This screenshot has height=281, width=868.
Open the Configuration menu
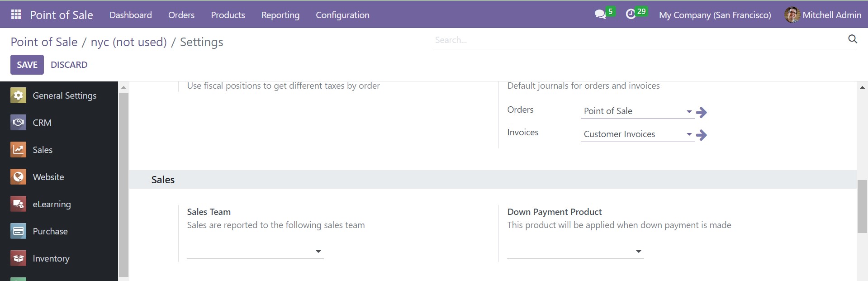click(x=342, y=15)
